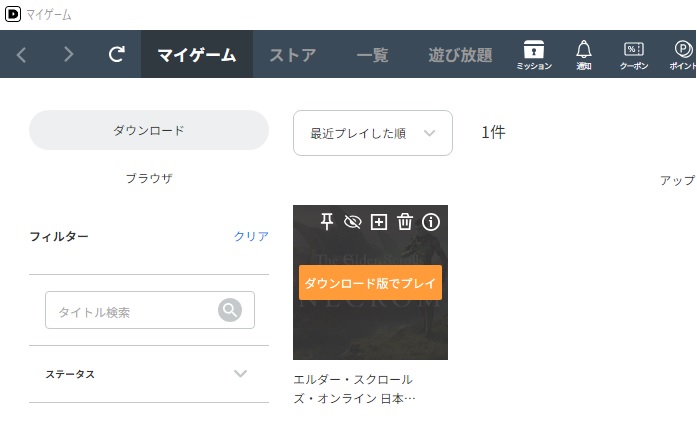Open the 最近プレイした順 sort dropdown
The width and height of the screenshot is (697, 425).
pyautogui.click(x=373, y=133)
